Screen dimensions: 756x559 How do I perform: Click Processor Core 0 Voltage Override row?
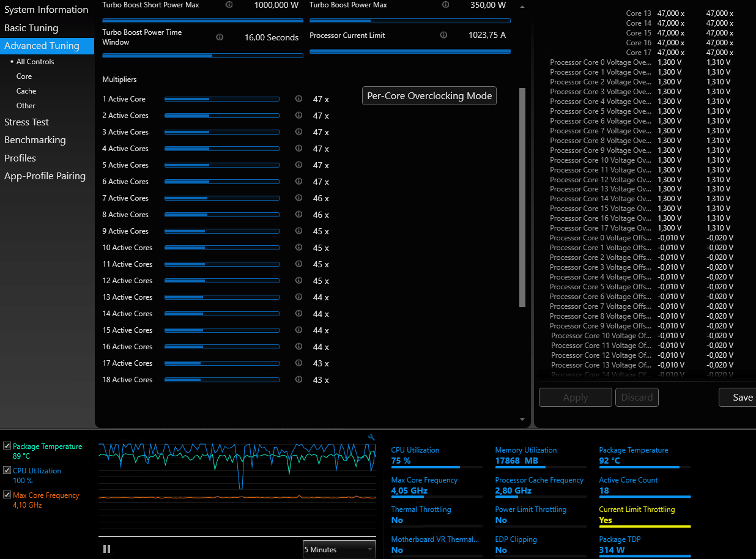coord(640,62)
